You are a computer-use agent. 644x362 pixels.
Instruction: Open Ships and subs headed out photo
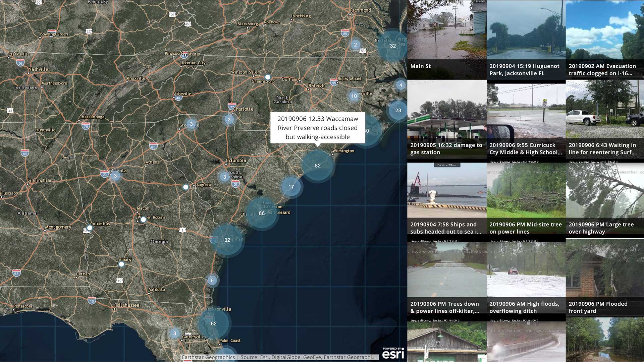pos(446,198)
